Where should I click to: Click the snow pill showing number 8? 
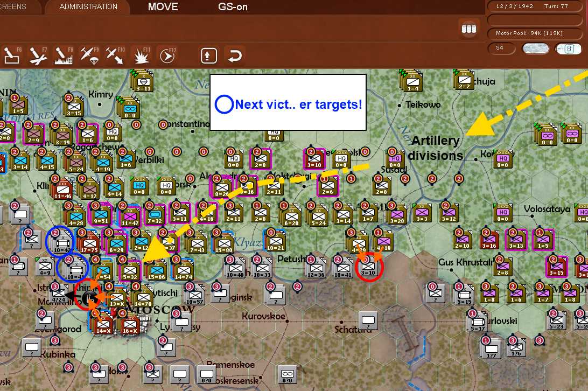coord(569,48)
